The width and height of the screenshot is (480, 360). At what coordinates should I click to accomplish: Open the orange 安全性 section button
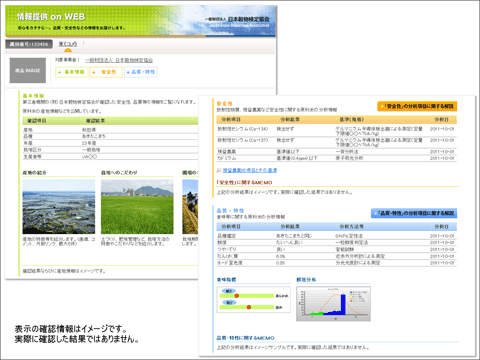click(x=106, y=72)
